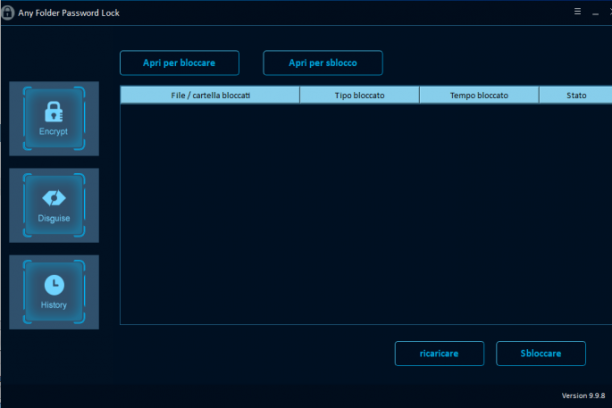Click the Sbloccare button
The image size is (612, 408).
click(x=541, y=353)
